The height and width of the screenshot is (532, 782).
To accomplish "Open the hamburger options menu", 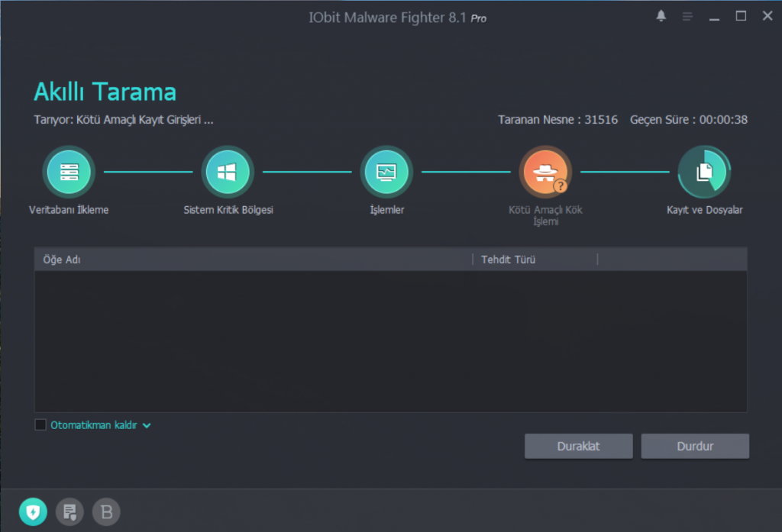I will (688, 17).
